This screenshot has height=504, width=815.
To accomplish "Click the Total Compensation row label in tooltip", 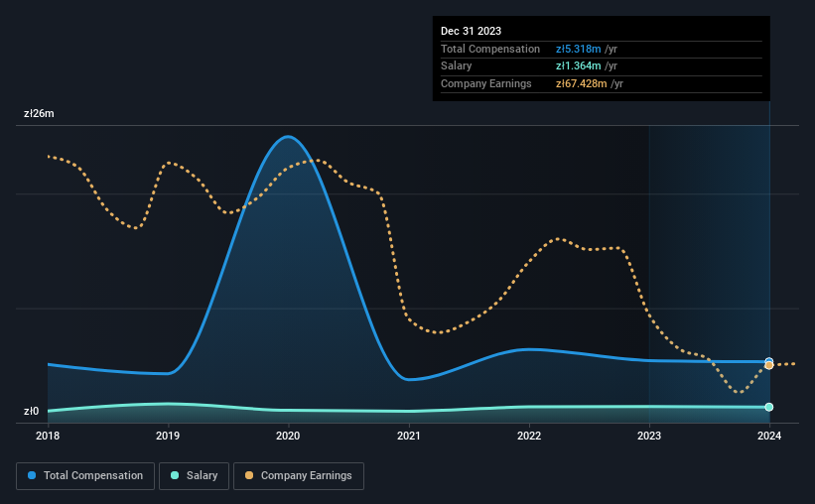I will click(490, 49).
